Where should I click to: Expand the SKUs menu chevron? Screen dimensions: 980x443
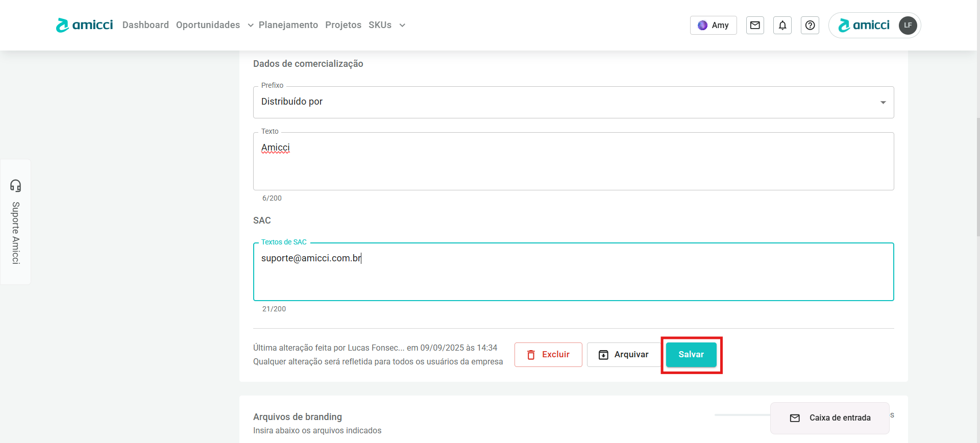tap(402, 26)
